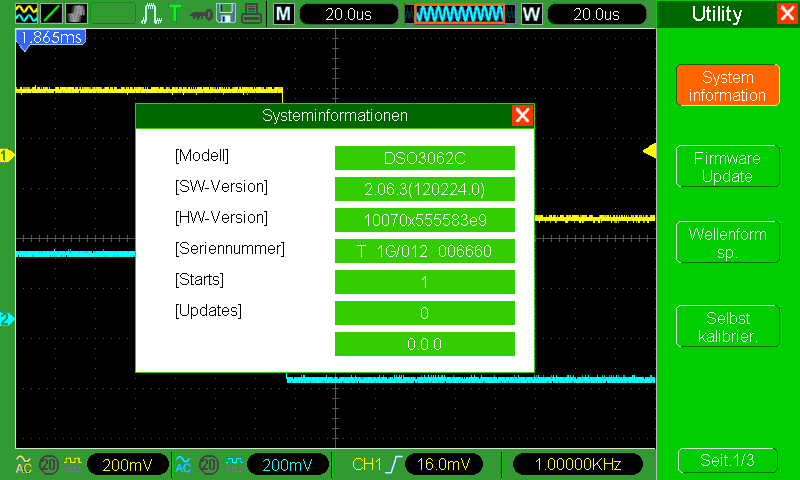The height and width of the screenshot is (480, 800).
Task: Click the pulse waveform acquisition icon
Action: click(x=151, y=14)
